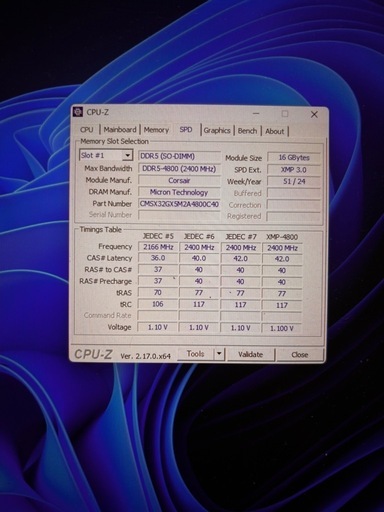Click the 106 tRC cell
The width and height of the screenshot is (384, 512).
click(x=158, y=304)
